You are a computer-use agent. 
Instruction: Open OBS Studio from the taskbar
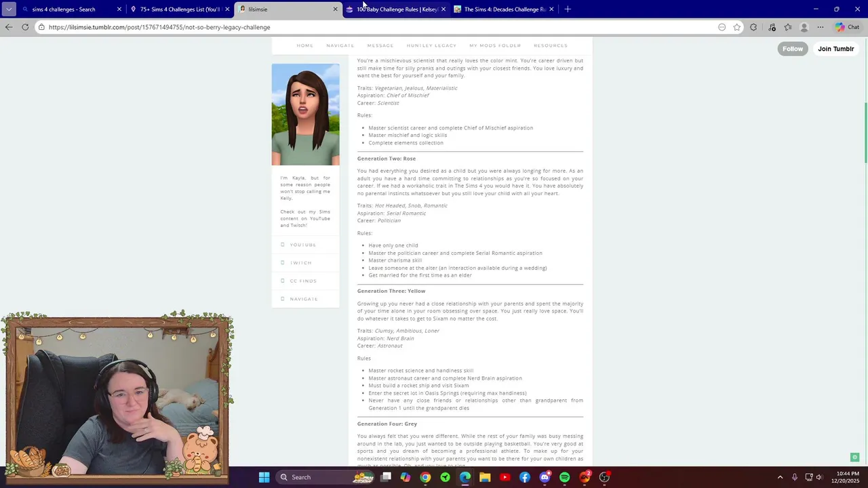pos(604,477)
